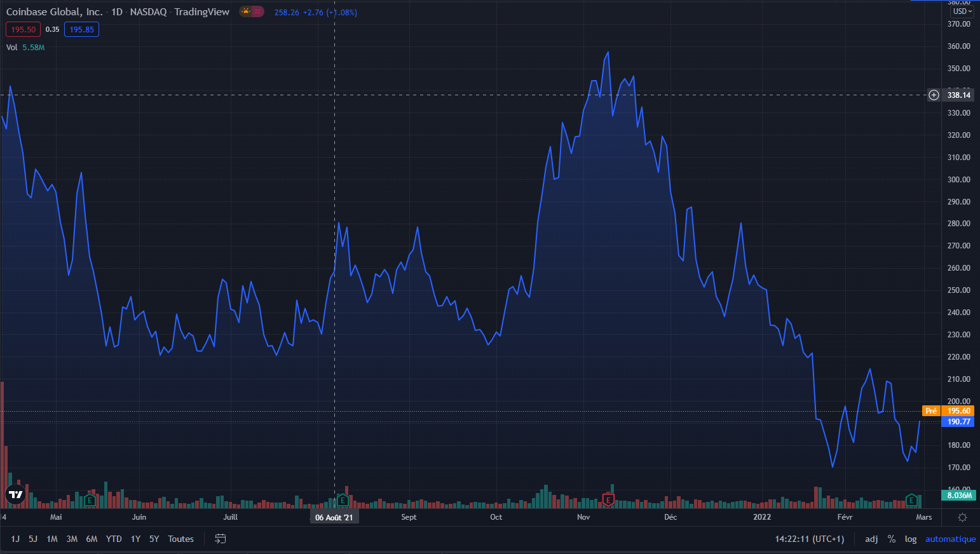Click the 0.35 spread value
This screenshot has width=980, height=554.
pyautogui.click(x=52, y=29)
